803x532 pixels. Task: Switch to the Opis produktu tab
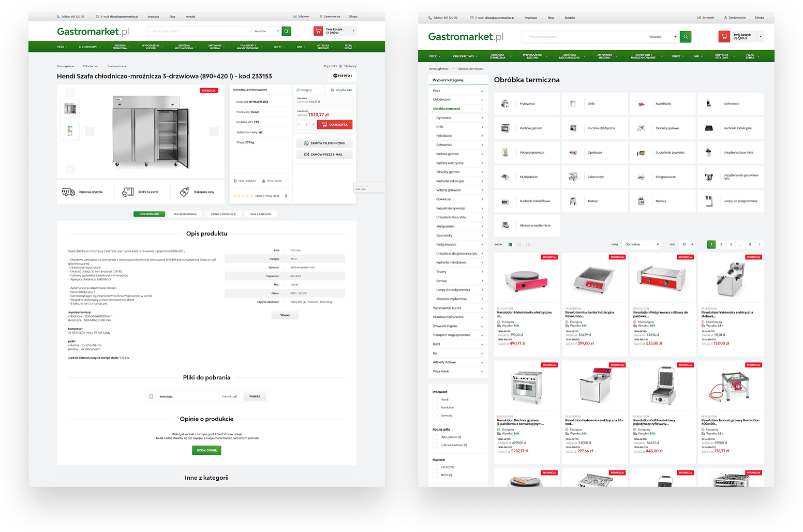150,214
